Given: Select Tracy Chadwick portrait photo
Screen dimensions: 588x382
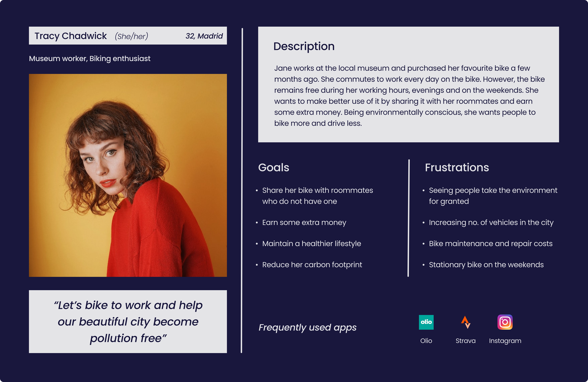Looking at the screenshot, I should point(128,175).
